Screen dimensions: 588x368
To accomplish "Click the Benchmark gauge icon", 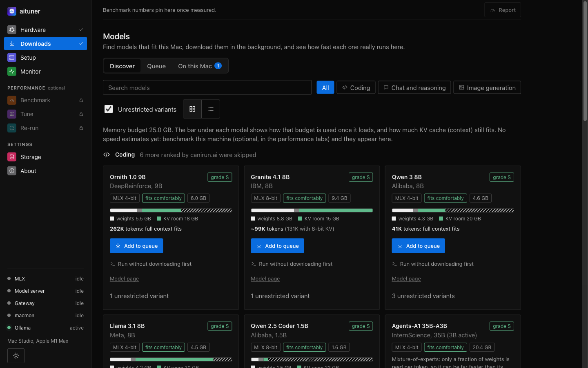I will click(12, 100).
